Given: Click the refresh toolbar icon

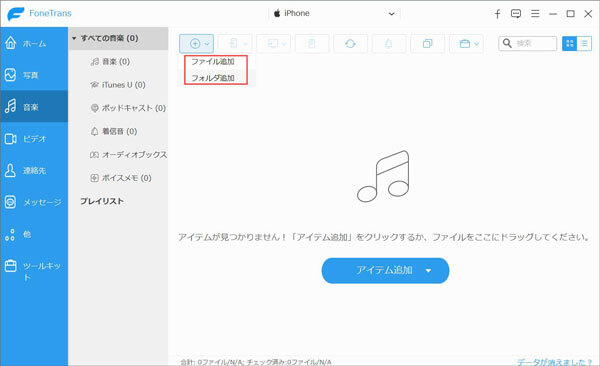Looking at the screenshot, I should pos(350,44).
